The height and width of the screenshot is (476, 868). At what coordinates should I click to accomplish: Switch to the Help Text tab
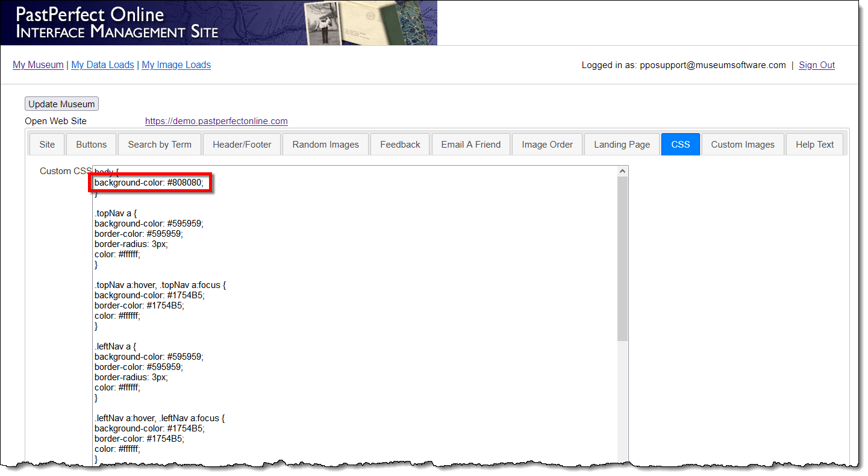(x=814, y=145)
